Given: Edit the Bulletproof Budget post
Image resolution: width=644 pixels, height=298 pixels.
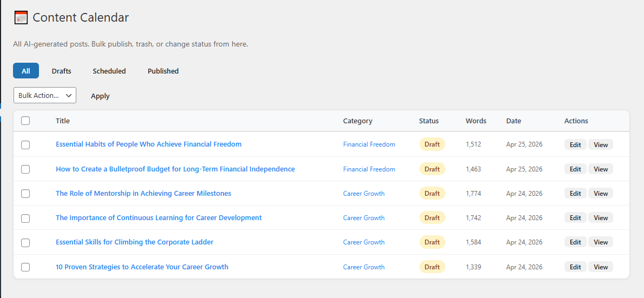Looking at the screenshot, I should point(575,169).
